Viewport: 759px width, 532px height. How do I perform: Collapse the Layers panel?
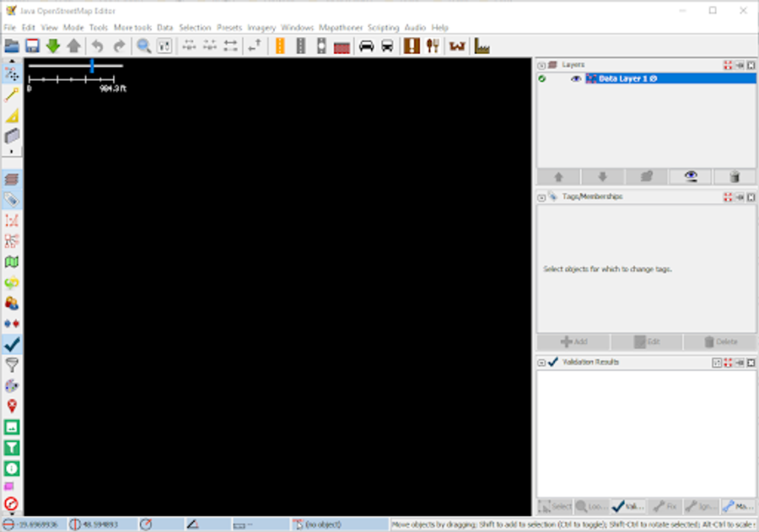click(541, 65)
